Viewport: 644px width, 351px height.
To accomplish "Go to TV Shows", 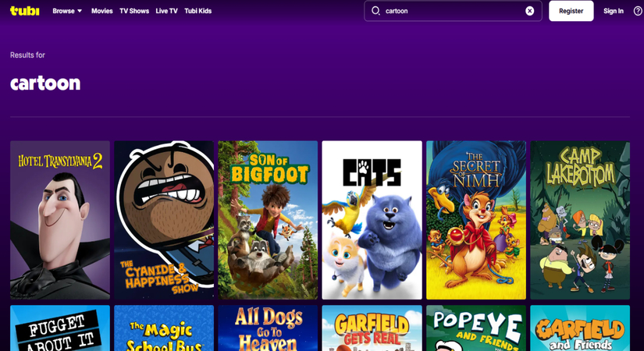I will pos(134,11).
